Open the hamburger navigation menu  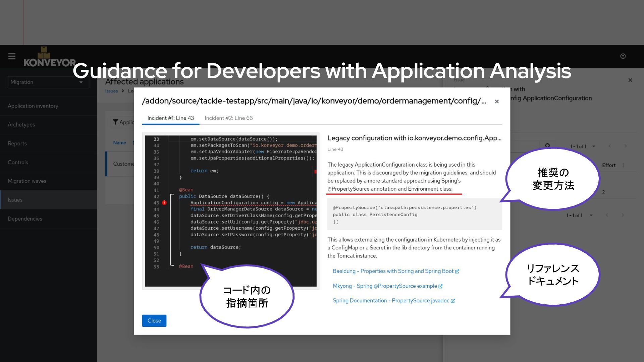pos(12,56)
